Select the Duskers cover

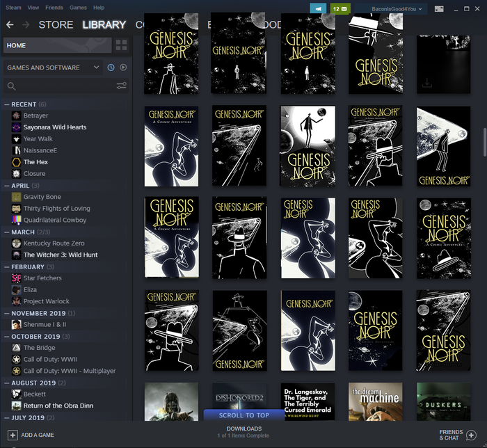click(x=444, y=402)
